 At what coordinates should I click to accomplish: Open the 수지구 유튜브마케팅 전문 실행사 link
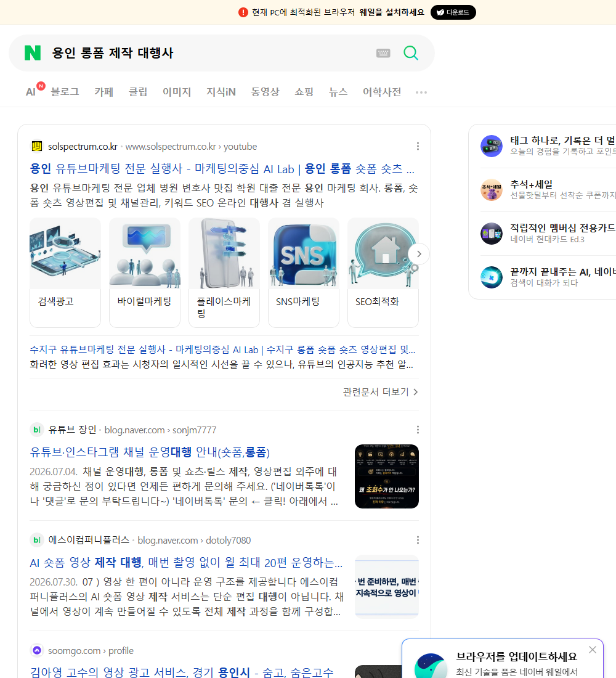click(x=222, y=349)
